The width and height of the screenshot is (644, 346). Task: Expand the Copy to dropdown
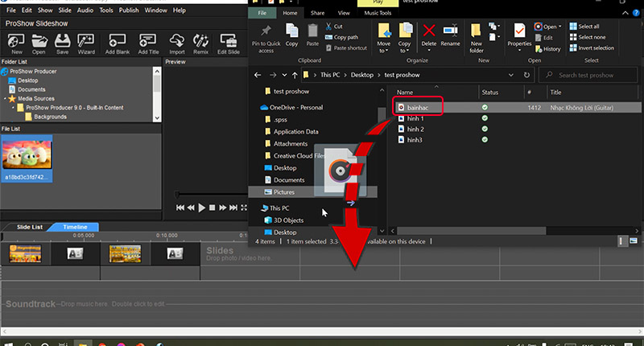click(x=405, y=50)
